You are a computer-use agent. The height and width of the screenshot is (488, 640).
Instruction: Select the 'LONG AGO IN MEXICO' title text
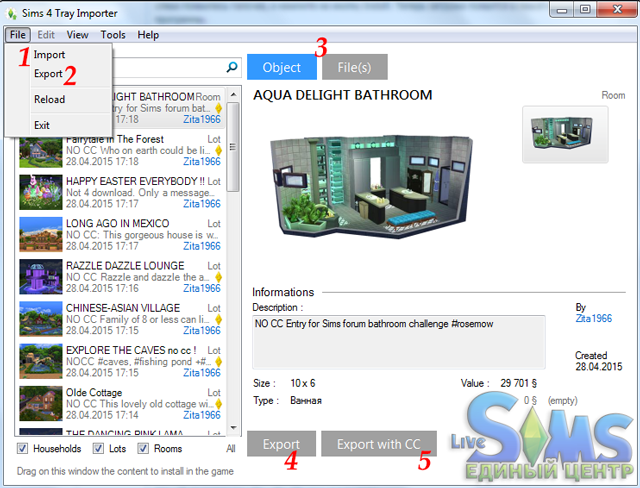118,224
